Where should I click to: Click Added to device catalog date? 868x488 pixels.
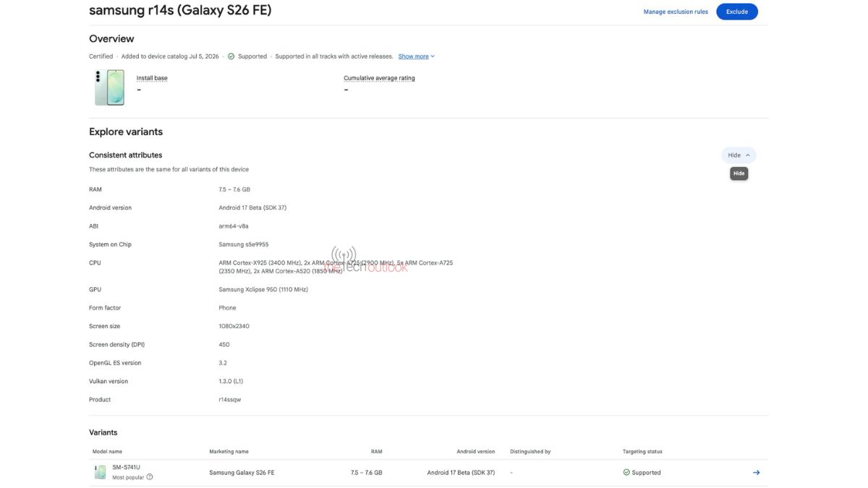pos(170,56)
